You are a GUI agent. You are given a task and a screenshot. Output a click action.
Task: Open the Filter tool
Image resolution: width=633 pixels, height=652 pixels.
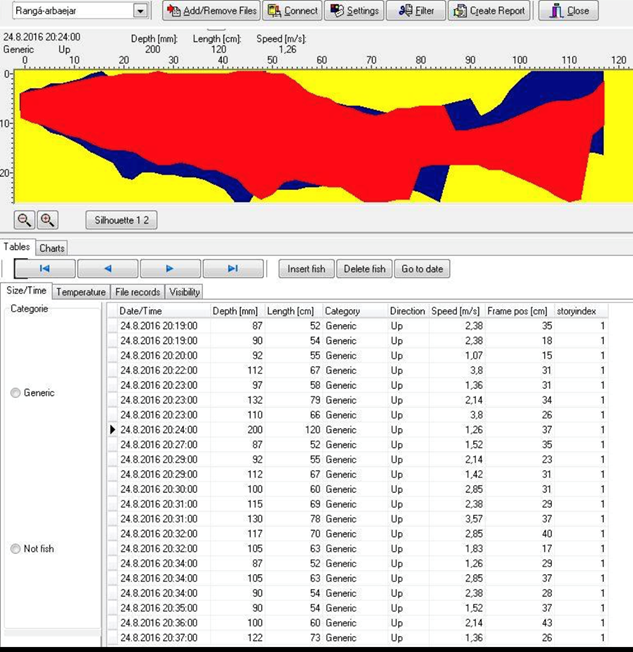[x=416, y=11]
